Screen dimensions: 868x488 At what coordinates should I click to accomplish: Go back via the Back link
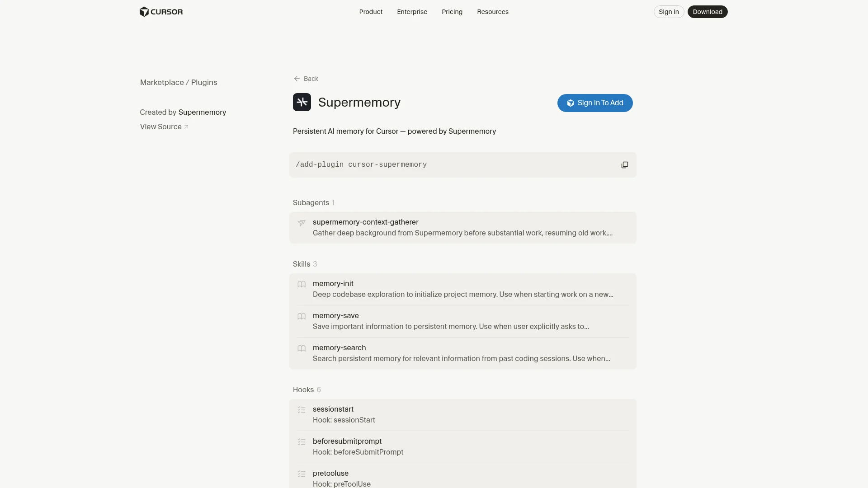coord(306,79)
